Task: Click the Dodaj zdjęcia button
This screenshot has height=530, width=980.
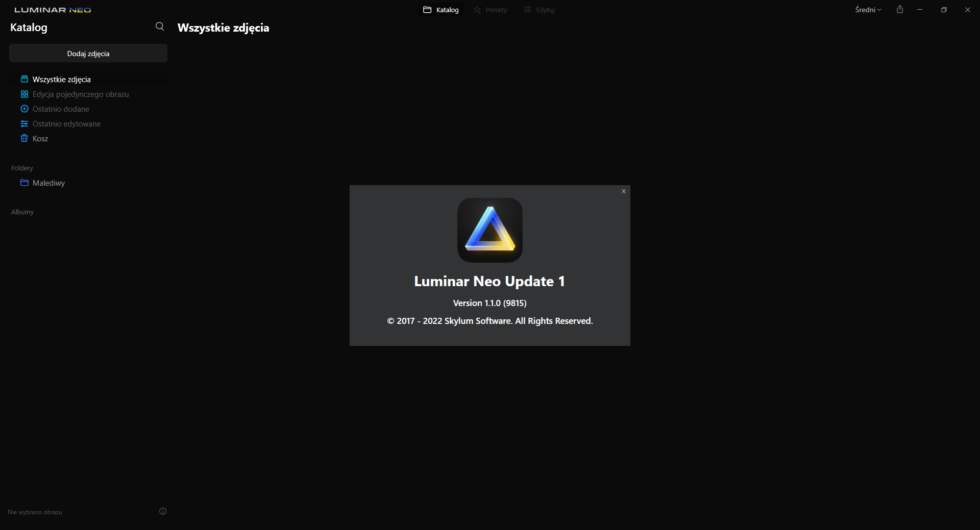Action: [88, 53]
